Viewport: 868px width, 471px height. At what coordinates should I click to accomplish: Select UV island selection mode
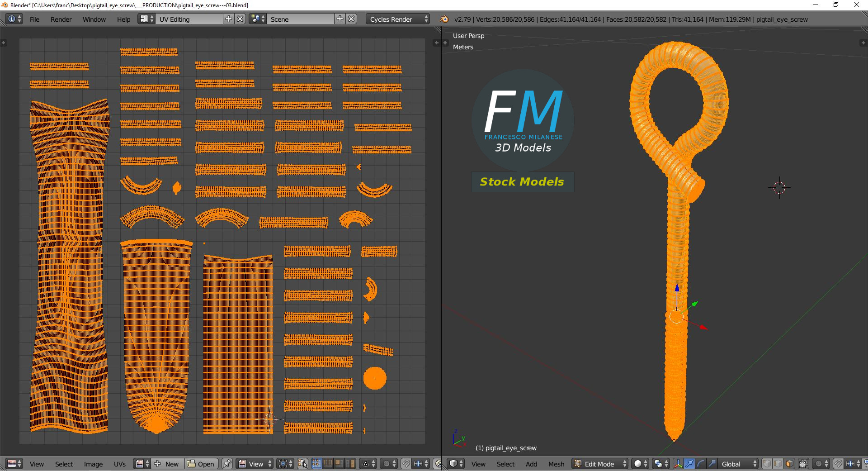point(350,464)
